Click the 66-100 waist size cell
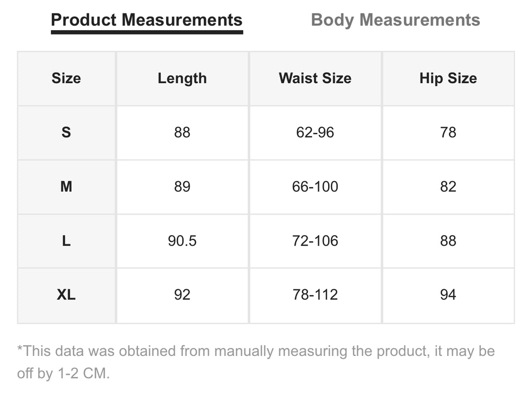Screen dimensions: 532x394 (315, 186)
